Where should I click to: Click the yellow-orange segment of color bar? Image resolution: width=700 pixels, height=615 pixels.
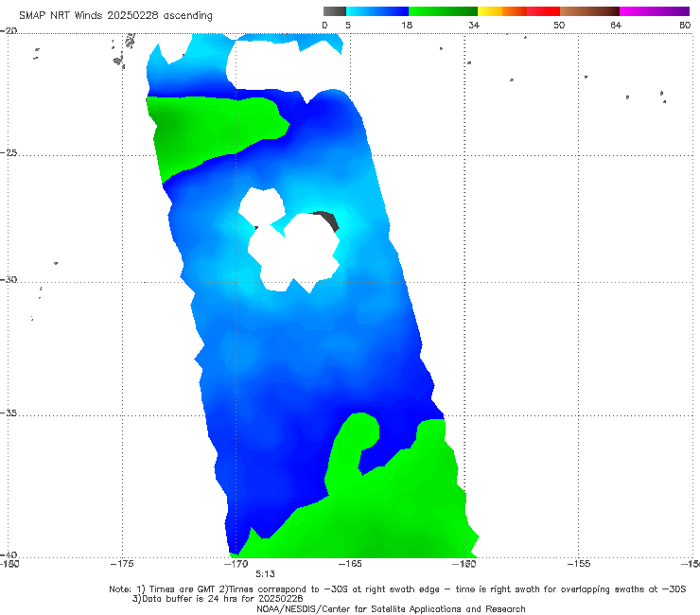pos(501,11)
